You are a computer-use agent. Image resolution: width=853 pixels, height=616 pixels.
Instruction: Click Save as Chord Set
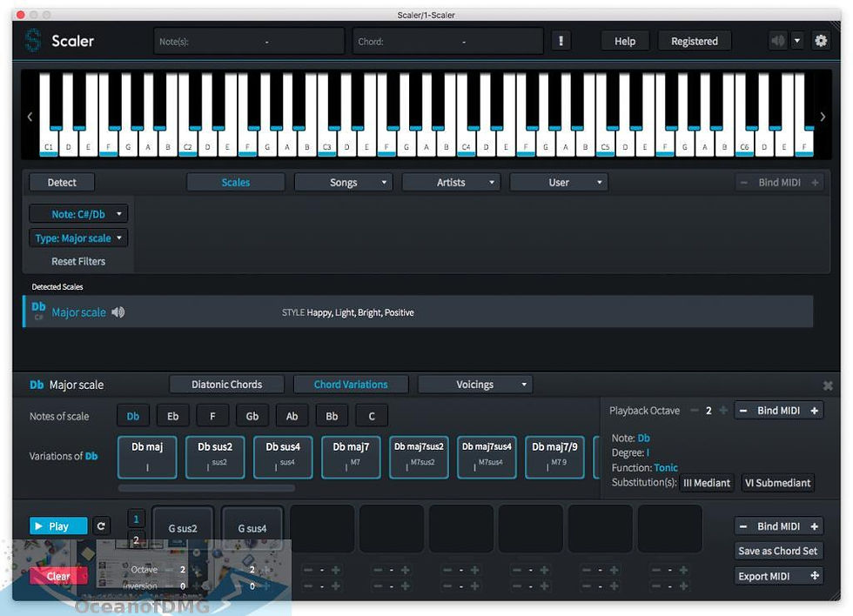pos(778,551)
